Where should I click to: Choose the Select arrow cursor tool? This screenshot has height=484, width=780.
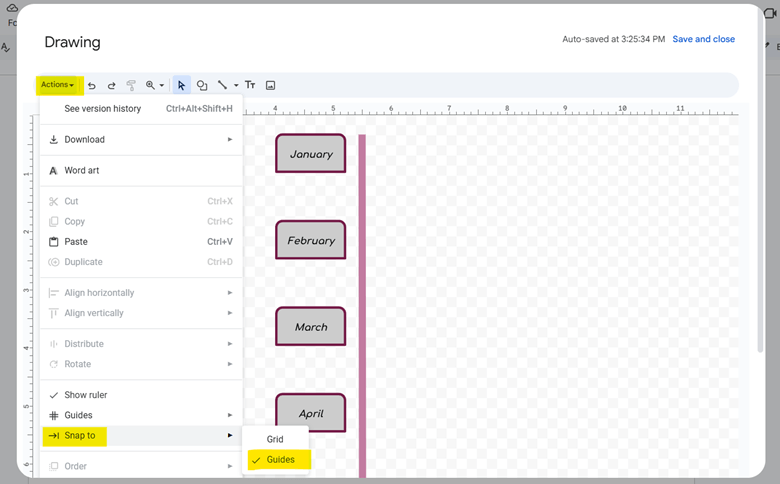(x=181, y=86)
